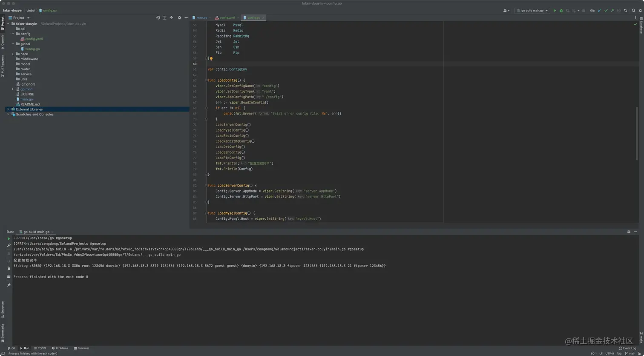
Task: Open the Project view selector dropdown
Action: 19,18
